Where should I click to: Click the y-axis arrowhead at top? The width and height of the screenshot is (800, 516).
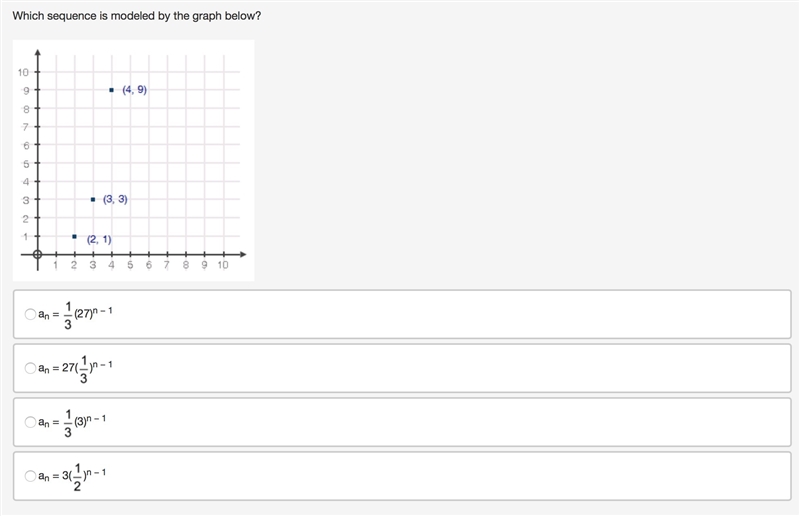point(37,53)
